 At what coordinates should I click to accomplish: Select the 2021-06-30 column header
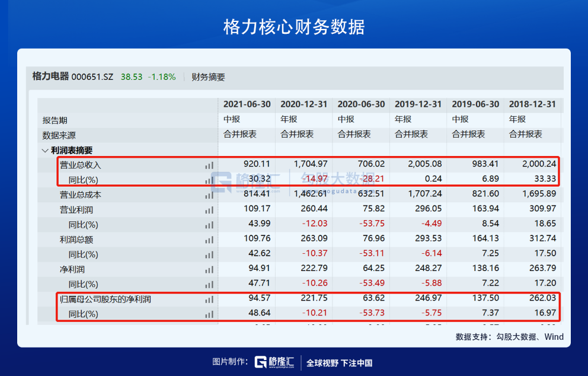[x=247, y=104]
